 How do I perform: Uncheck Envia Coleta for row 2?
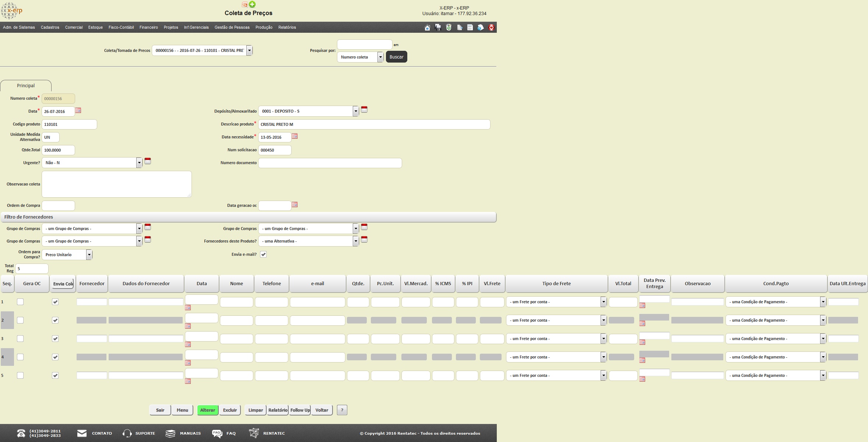click(x=55, y=320)
